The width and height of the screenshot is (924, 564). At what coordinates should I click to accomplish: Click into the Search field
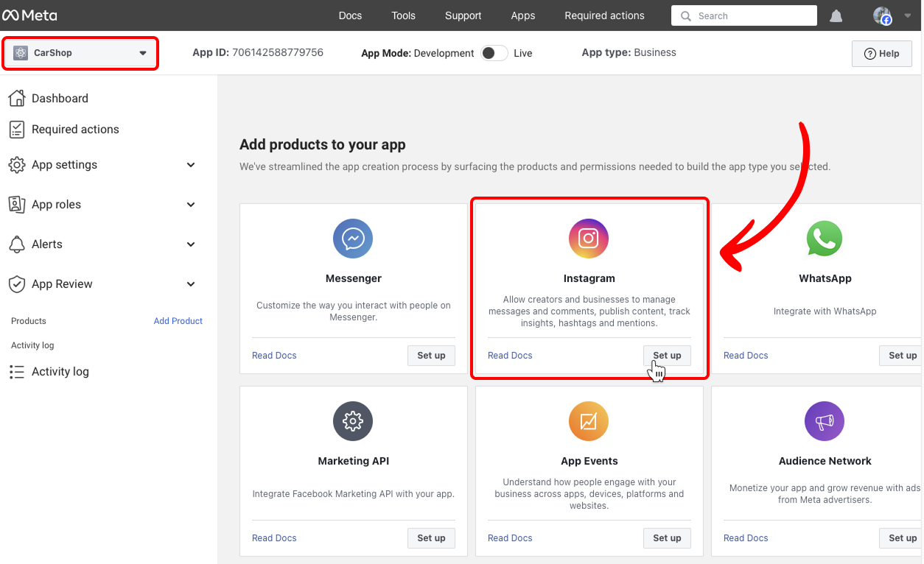744,15
